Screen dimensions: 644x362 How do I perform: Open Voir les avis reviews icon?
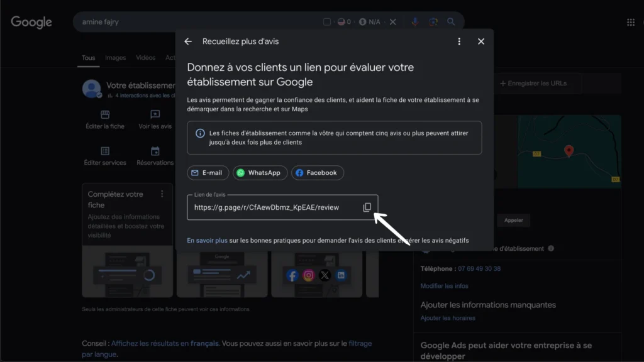click(155, 114)
